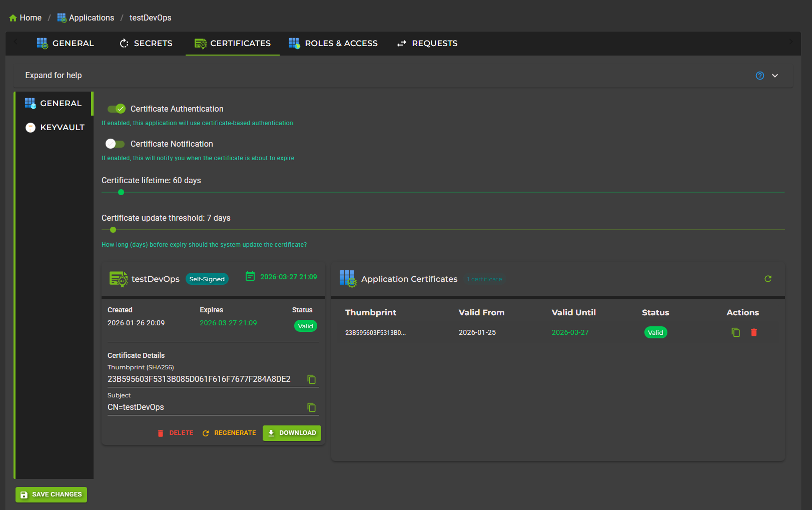Copy the certificate Subject field

[x=311, y=407]
